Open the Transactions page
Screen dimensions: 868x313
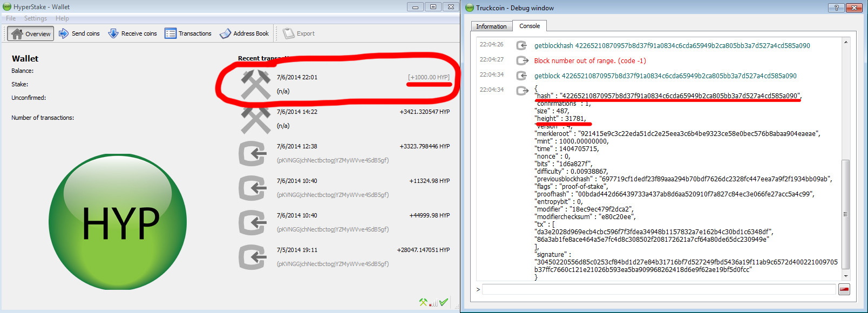tap(188, 33)
